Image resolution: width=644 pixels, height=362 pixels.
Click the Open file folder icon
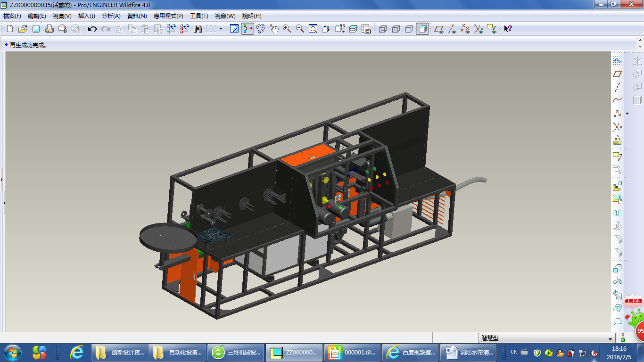click(x=23, y=29)
